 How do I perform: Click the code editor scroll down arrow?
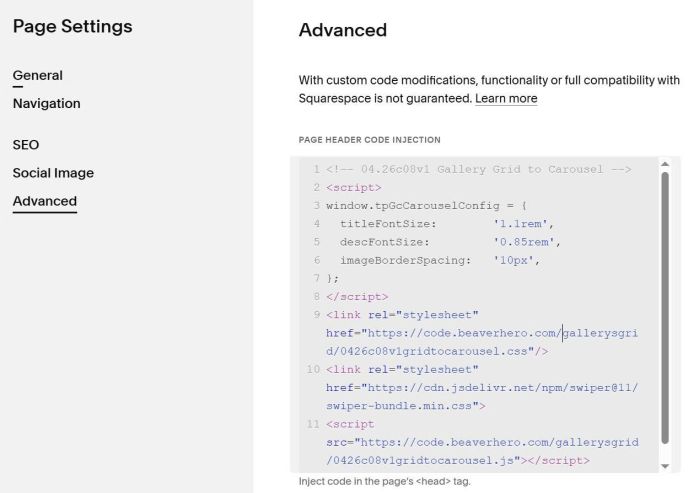pyautogui.click(x=665, y=465)
